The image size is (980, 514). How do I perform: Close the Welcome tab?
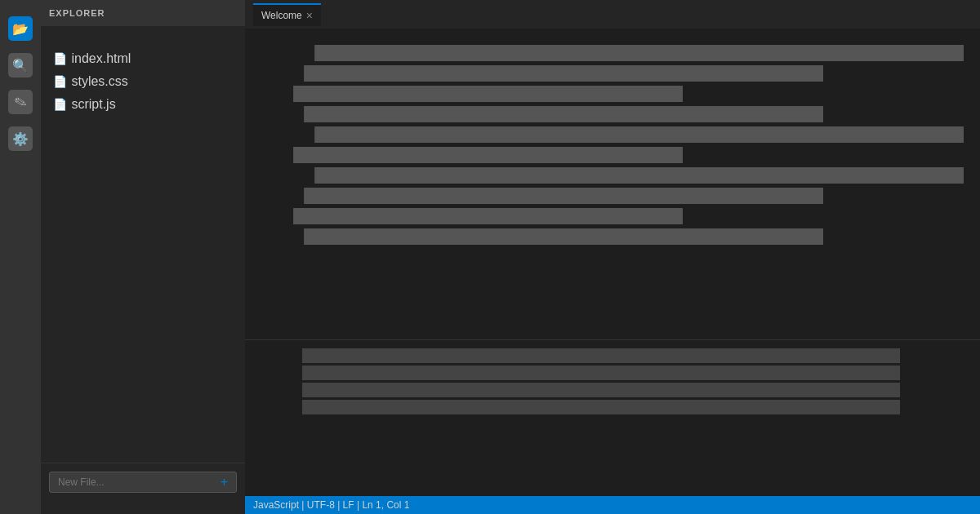[x=310, y=16]
